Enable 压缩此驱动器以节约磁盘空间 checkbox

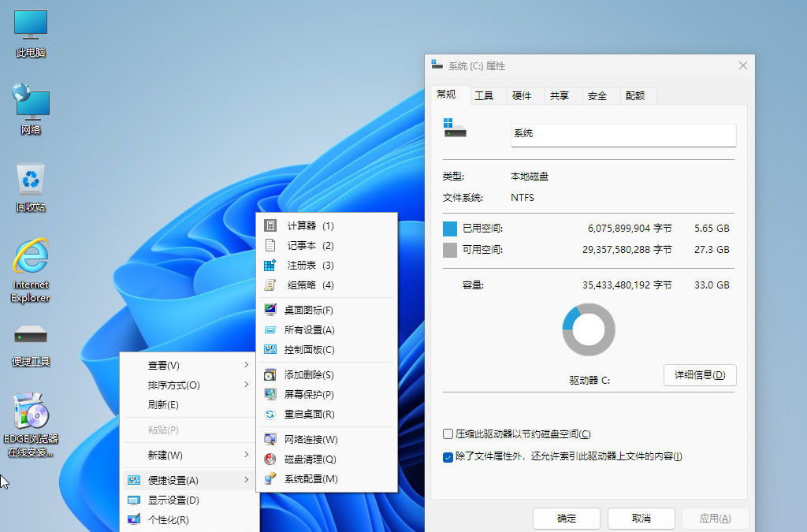tap(448, 433)
